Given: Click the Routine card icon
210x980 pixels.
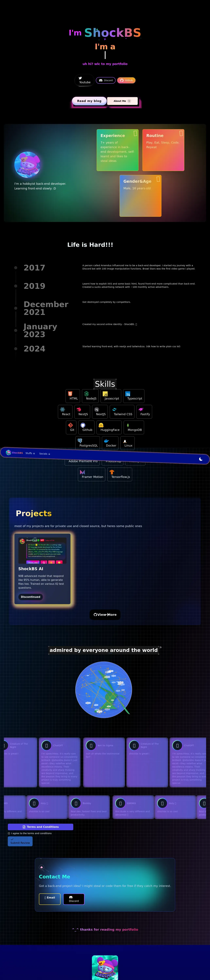Looking at the screenshot, I should 181,134.
